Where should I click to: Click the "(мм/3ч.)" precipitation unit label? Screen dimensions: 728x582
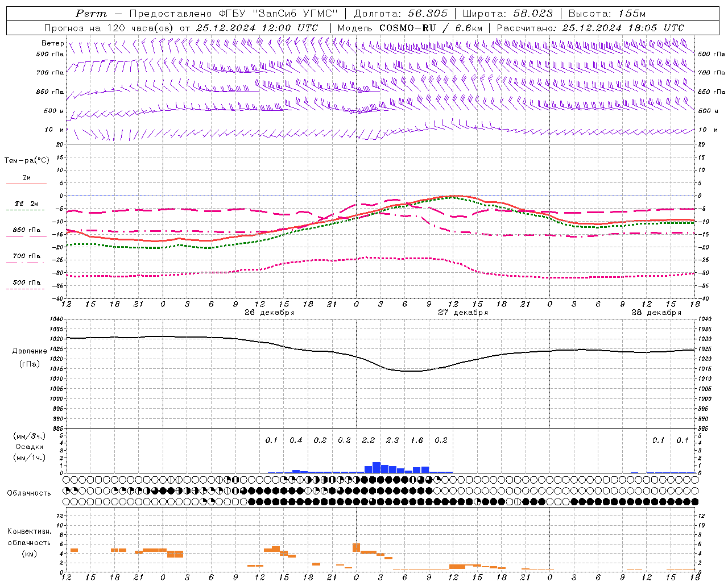[x=30, y=436]
